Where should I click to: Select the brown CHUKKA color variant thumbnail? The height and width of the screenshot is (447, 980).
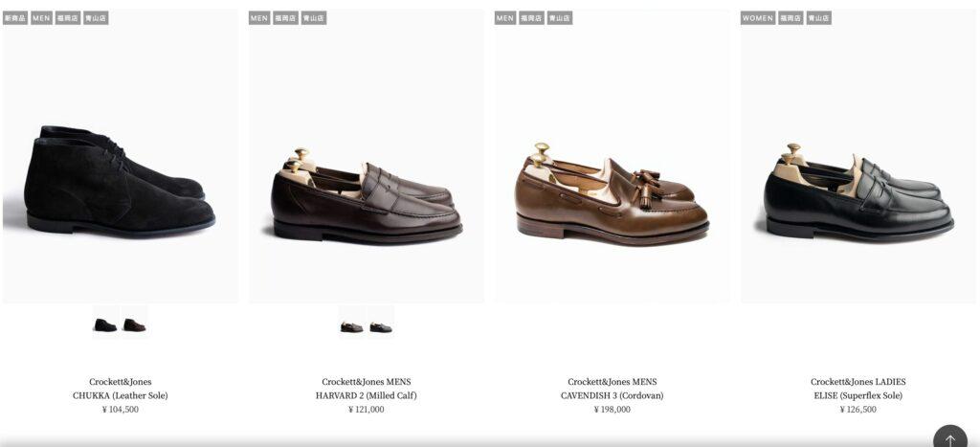pyautogui.click(x=134, y=322)
